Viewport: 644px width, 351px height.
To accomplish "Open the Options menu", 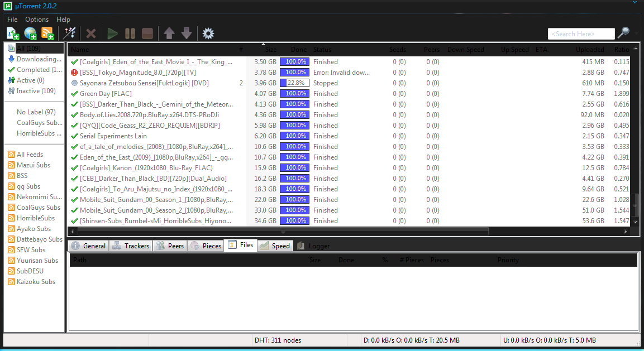I will 37,20.
